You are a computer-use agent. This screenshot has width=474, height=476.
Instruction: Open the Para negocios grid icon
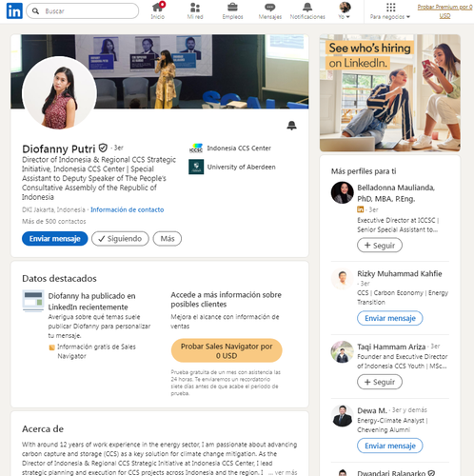point(391,8)
